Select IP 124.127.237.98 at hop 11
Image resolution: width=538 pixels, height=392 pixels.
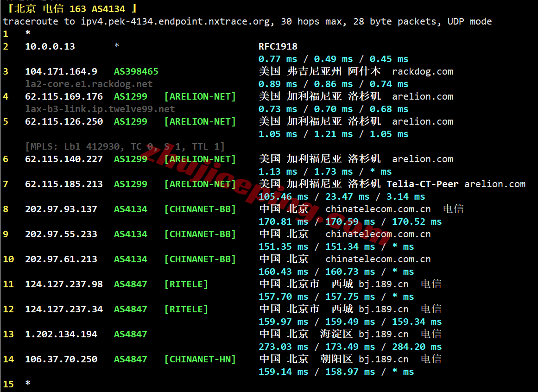(x=64, y=285)
